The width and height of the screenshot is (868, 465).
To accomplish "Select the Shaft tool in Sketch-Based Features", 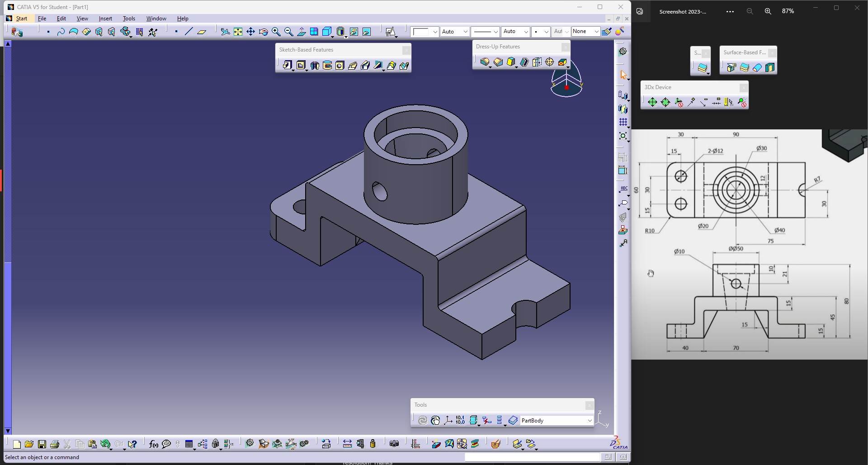I will pos(315,65).
